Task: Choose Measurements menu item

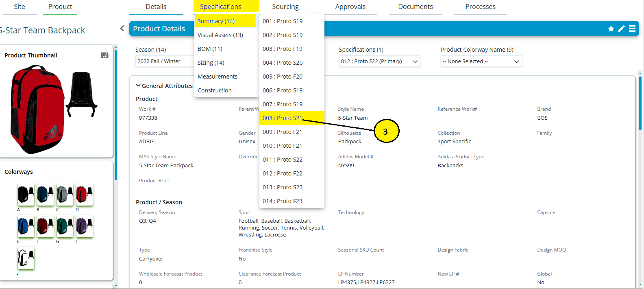Action: click(226, 77)
